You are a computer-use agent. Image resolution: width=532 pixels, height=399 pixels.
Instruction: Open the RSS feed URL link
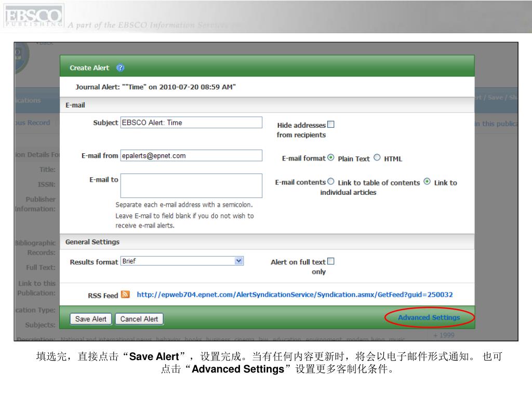pyautogui.click(x=295, y=295)
